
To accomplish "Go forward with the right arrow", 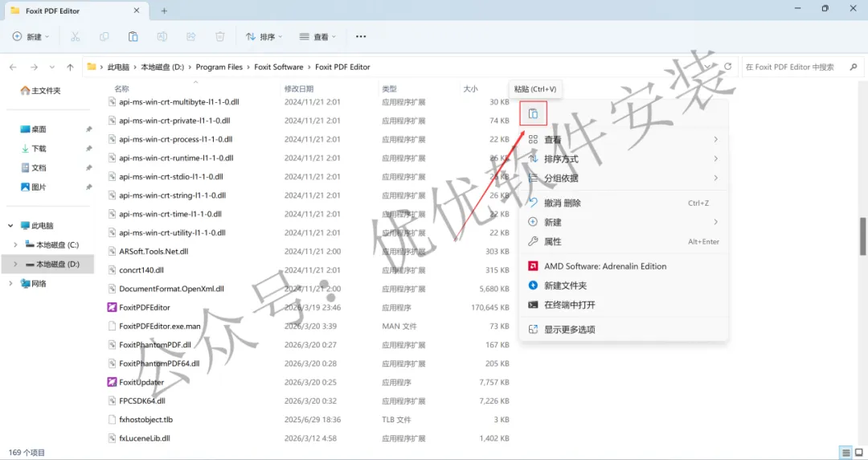I will click(x=34, y=67).
